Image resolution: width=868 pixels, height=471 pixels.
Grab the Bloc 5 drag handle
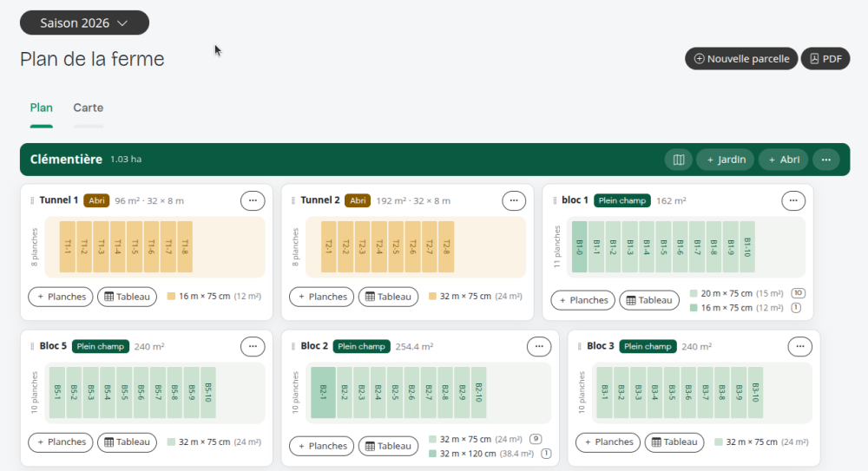coord(32,346)
